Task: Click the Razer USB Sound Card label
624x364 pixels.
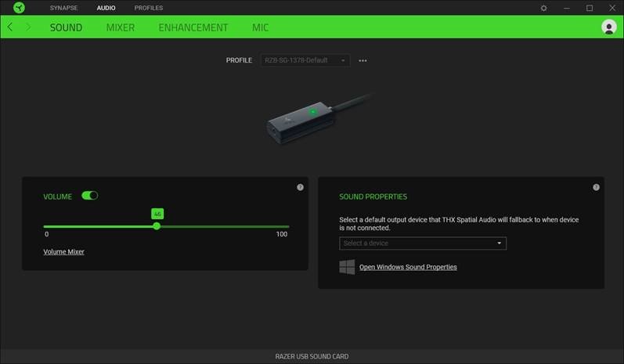Action: click(312, 356)
